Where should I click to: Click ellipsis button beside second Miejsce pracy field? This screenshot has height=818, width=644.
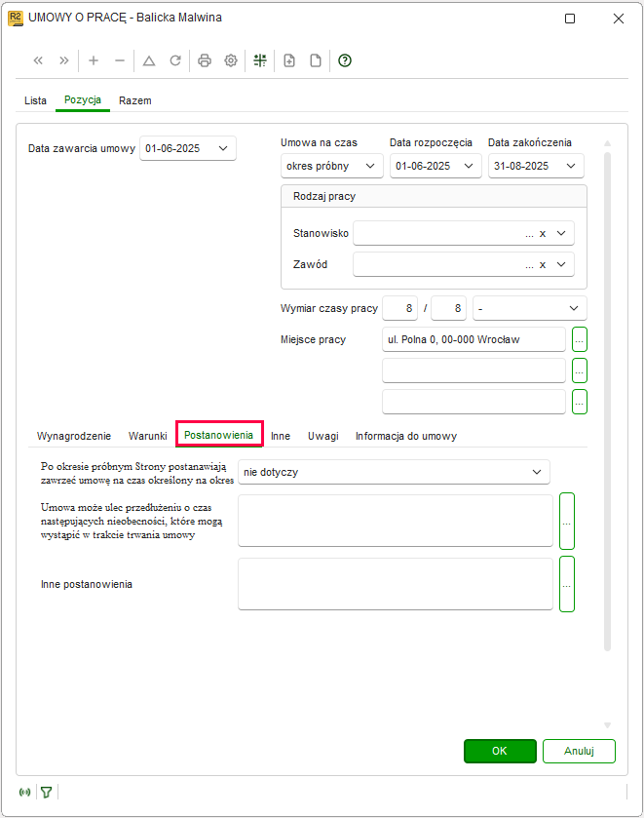tap(580, 370)
